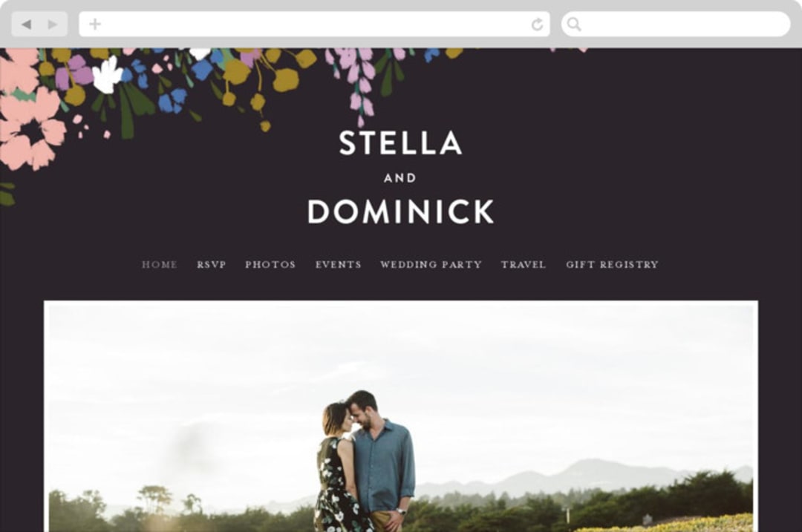Click the small AND text in title
Viewport: 802px width, 532px height.
tap(400, 178)
